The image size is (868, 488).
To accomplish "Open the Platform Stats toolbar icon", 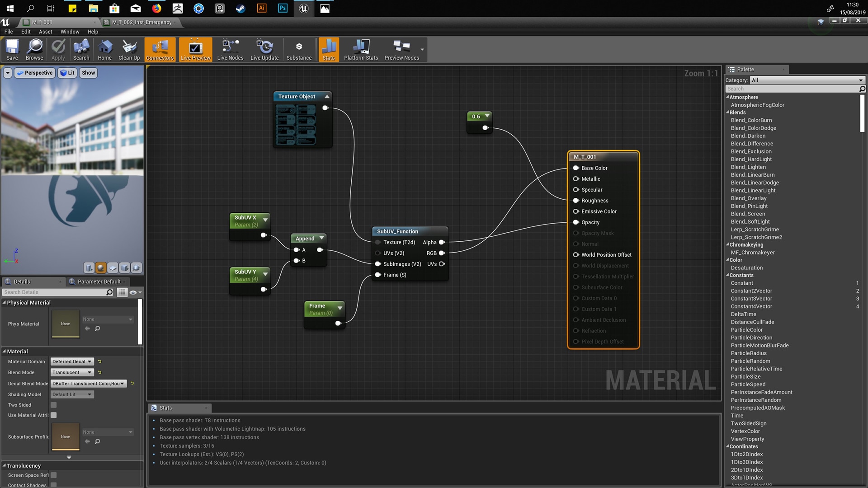I will pos(361,50).
